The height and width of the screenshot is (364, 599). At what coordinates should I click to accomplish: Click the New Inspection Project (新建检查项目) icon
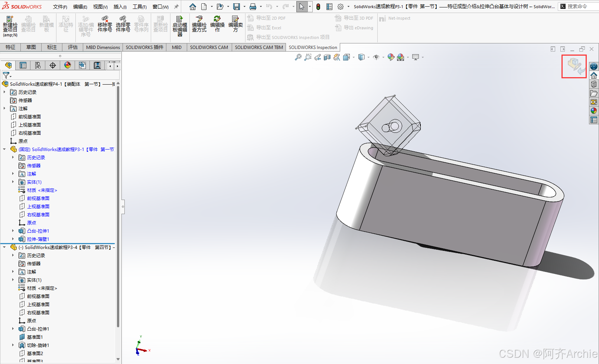tap(10, 26)
